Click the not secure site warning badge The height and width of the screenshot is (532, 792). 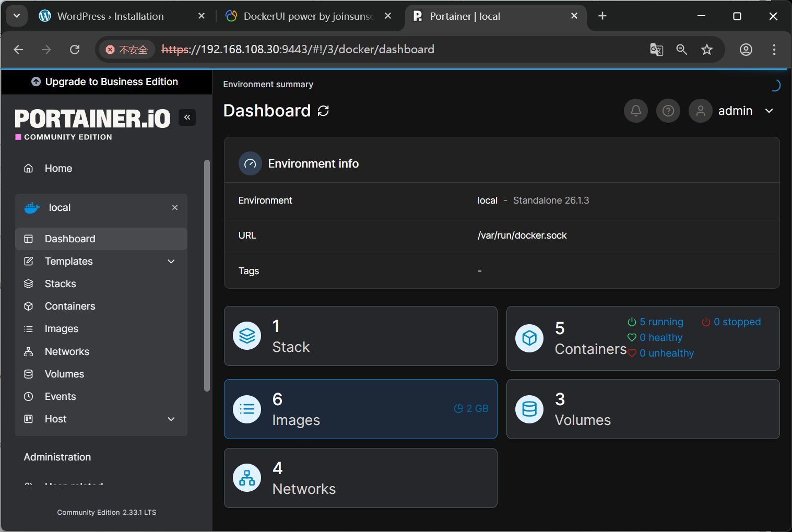coord(127,50)
